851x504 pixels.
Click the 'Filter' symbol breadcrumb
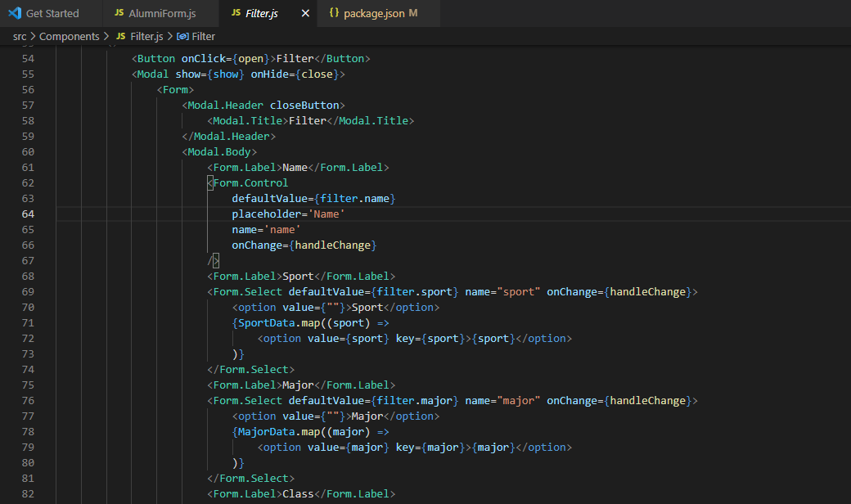pyautogui.click(x=204, y=36)
